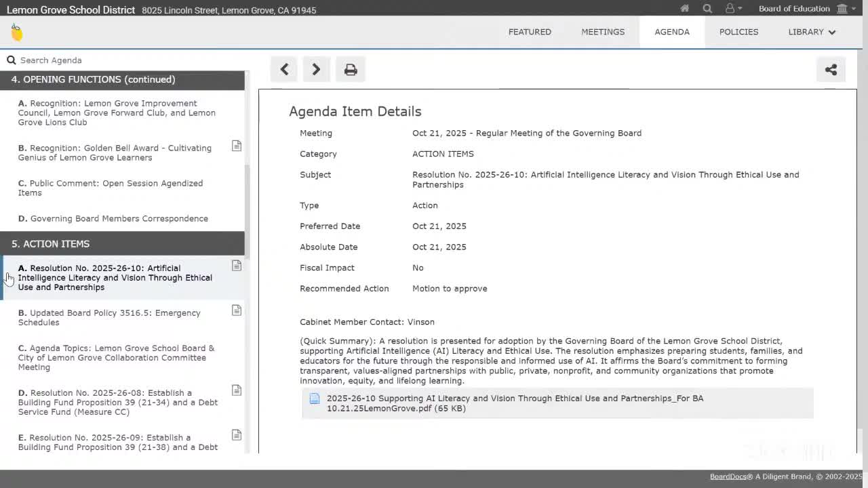Click the home icon in top bar
The image size is (868, 488).
685,9
